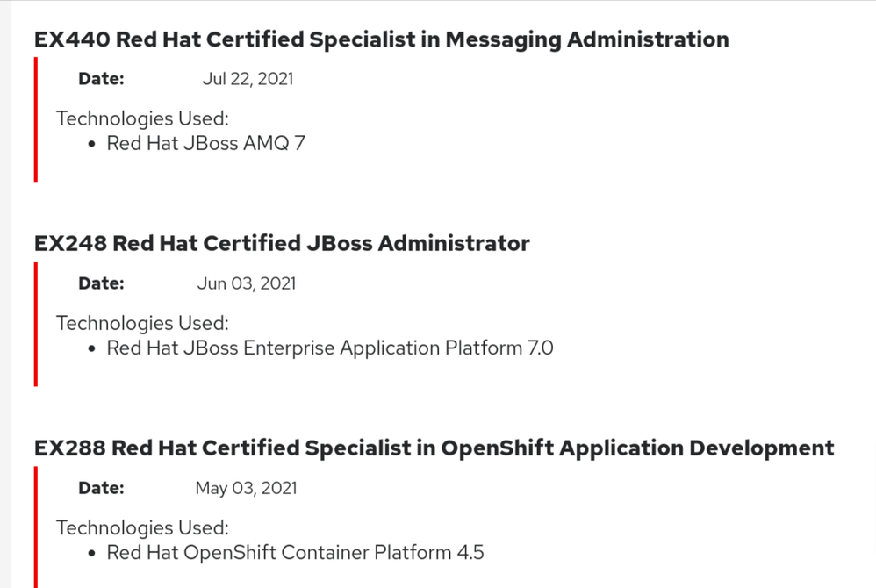
Task: Open the EX248 Certified JBoss Administrator heading
Action: 282,243
